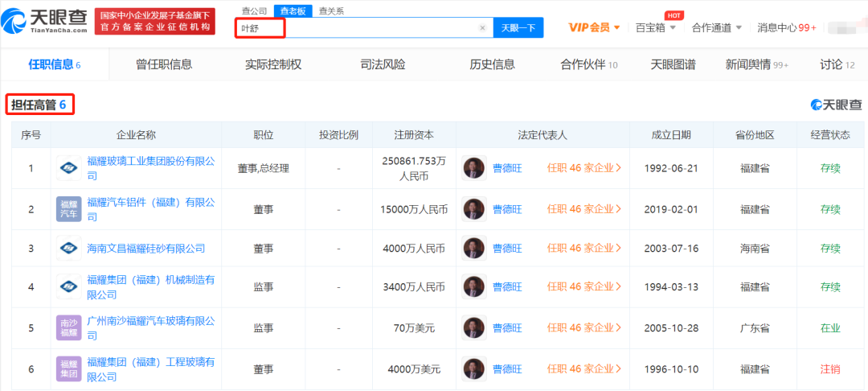Clear the search box with the X icon

point(482,27)
